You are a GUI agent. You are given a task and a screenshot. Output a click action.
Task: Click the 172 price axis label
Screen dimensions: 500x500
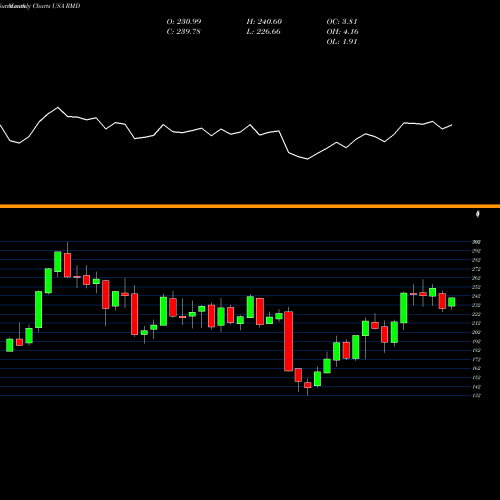476,359
